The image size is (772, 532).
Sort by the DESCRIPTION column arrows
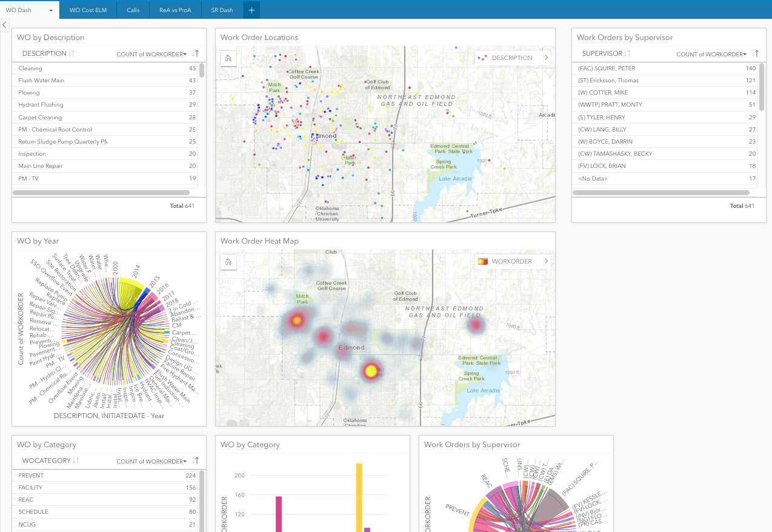click(72, 53)
